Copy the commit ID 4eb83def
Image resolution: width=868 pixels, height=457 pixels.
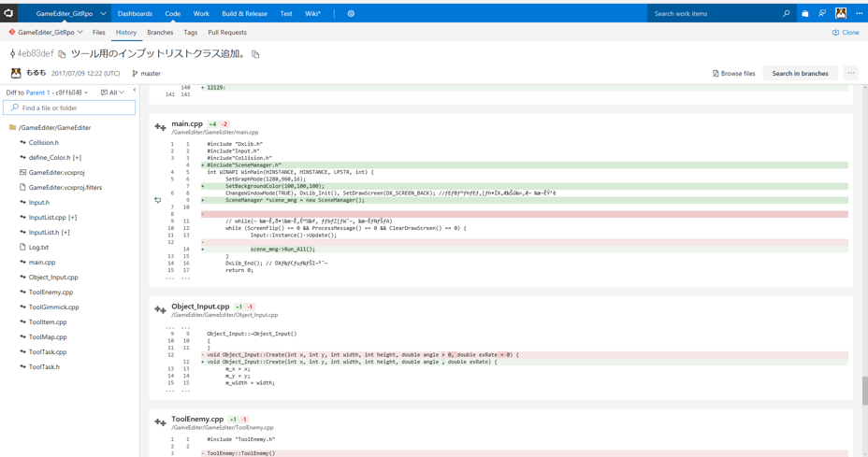tap(62, 54)
